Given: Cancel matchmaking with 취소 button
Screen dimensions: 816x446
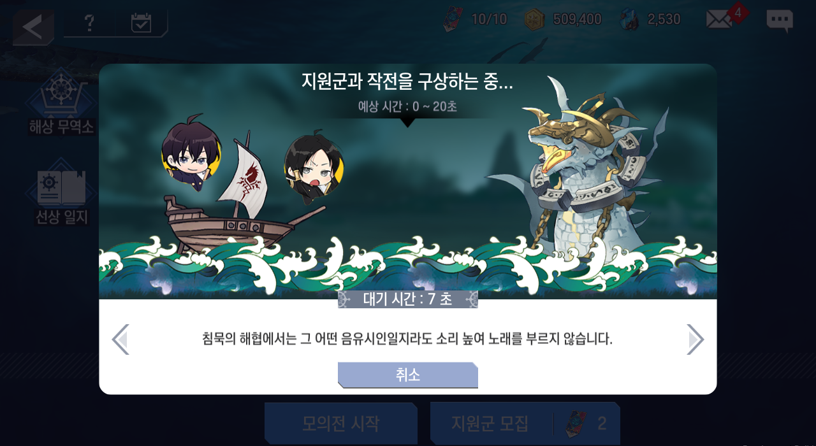Looking at the screenshot, I should pyautogui.click(x=407, y=375).
